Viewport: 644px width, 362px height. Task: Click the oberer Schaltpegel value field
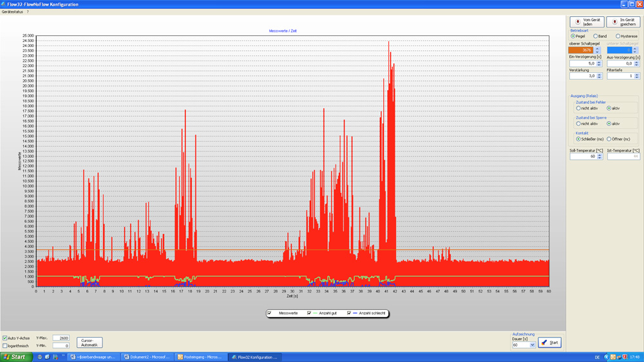click(581, 50)
